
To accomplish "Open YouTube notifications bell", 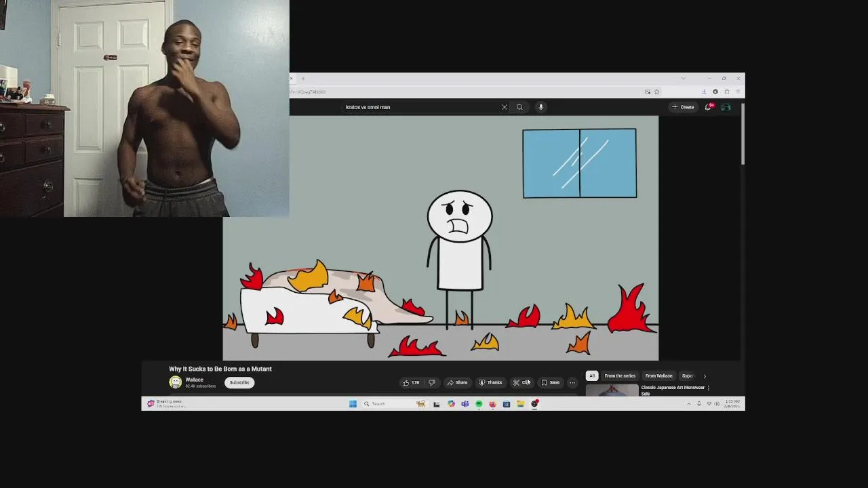I will [x=708, y=107].
